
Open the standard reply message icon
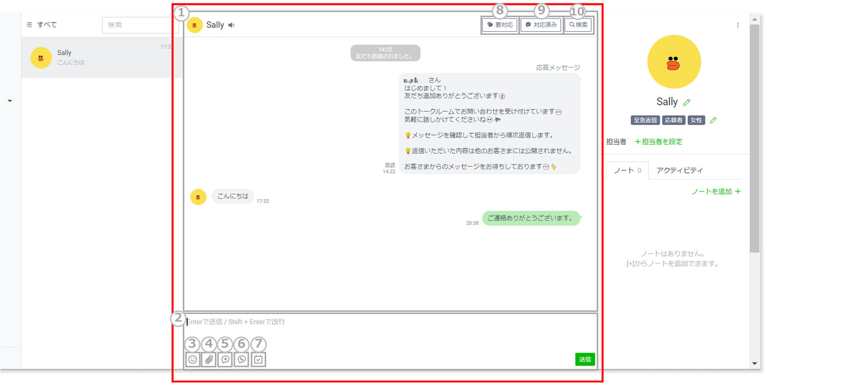click(x=225, y=360)
